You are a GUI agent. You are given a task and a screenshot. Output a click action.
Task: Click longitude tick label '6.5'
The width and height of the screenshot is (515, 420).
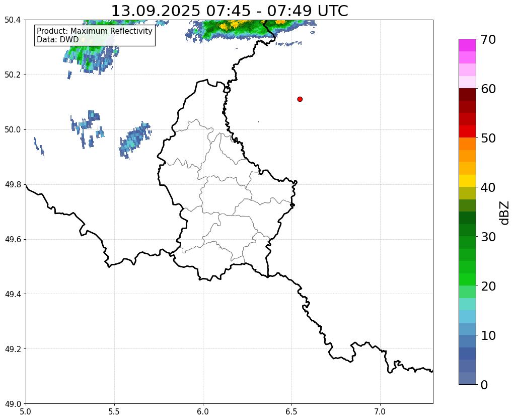(291, 412)
